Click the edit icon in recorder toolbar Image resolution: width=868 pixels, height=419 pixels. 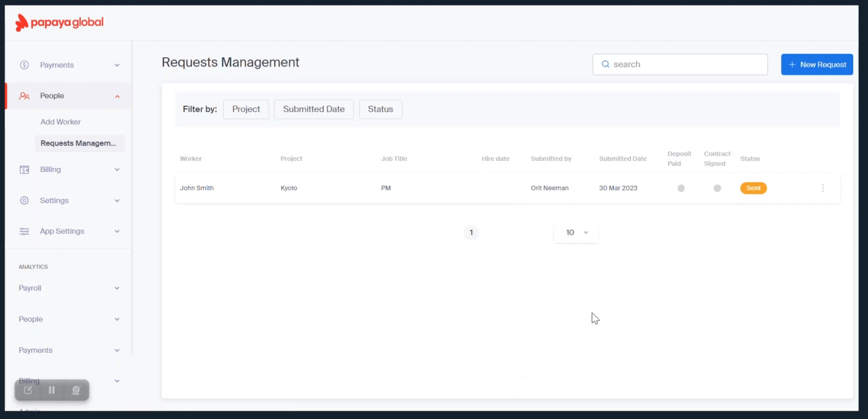[28, 390]
